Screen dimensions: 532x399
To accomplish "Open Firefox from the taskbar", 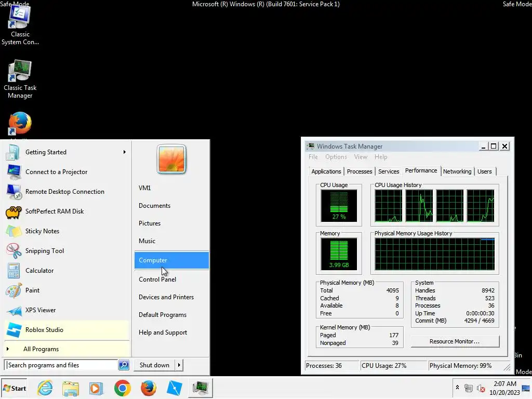I will click(x=148, y=388).
